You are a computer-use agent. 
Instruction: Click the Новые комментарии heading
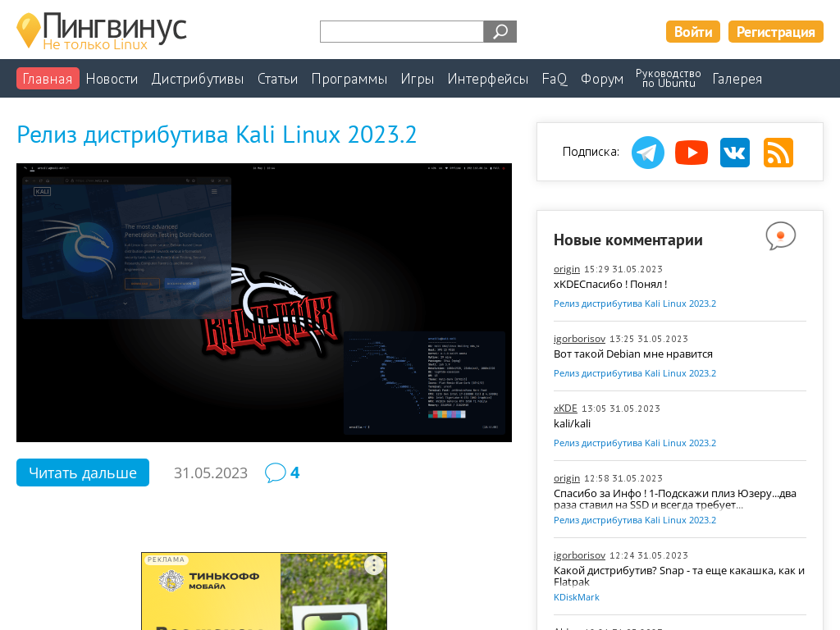pos(628,240)
